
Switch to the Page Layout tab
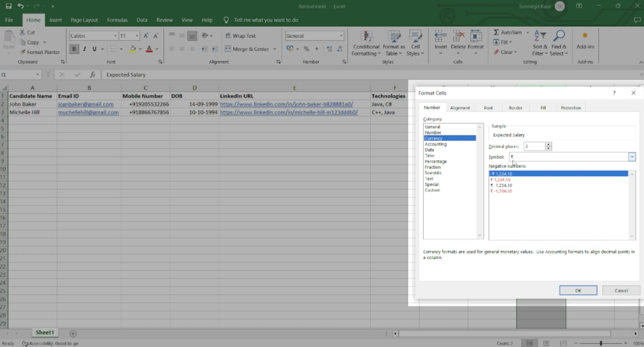(84, 20)
